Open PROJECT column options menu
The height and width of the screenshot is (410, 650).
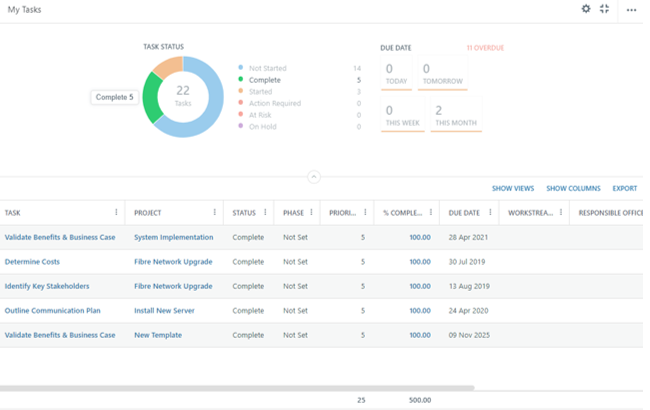(214, 212)
